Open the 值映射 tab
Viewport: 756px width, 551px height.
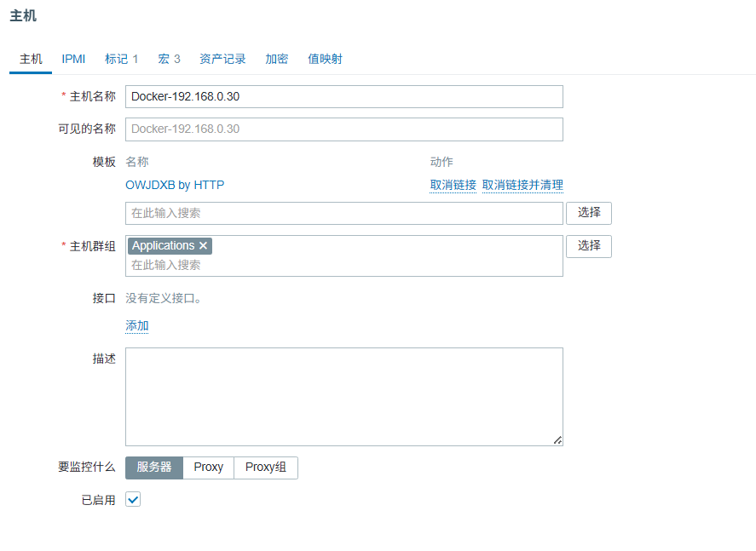pos(325,60)
